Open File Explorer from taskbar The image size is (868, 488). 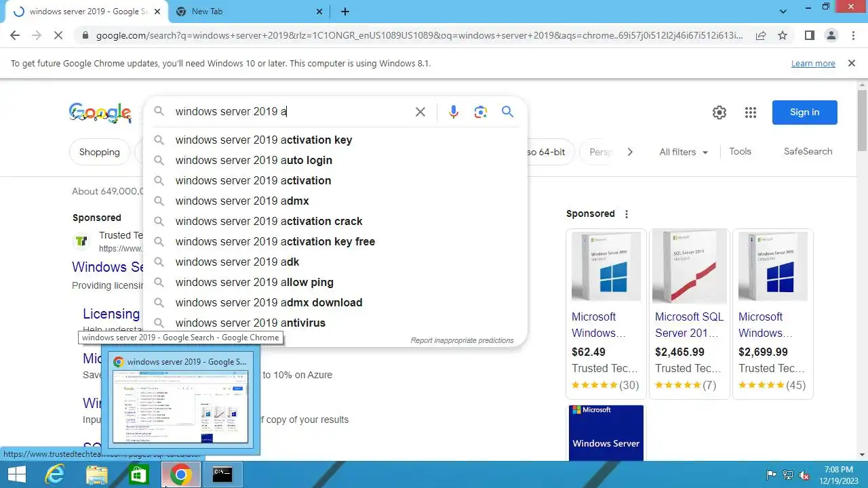tap(97, 474)
